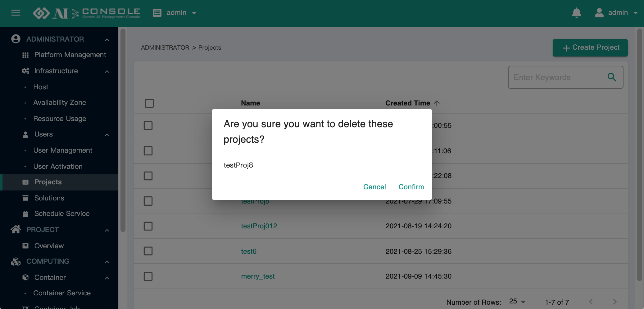Click the Infrastructure gears icon
The image size is (644, 309).
point(25,71)
